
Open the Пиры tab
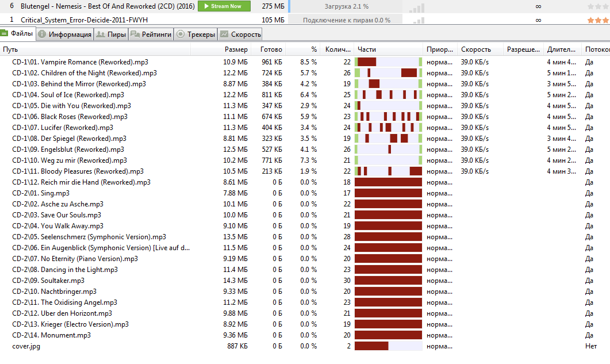pos(111,35)
